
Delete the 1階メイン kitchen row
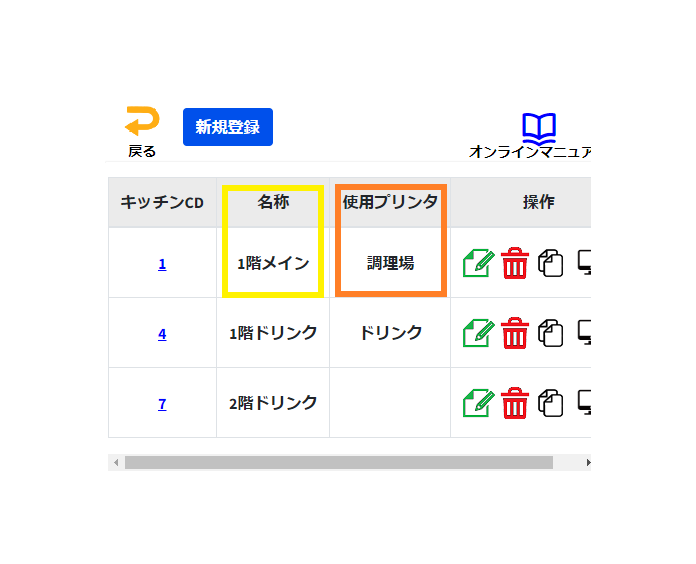514,264
